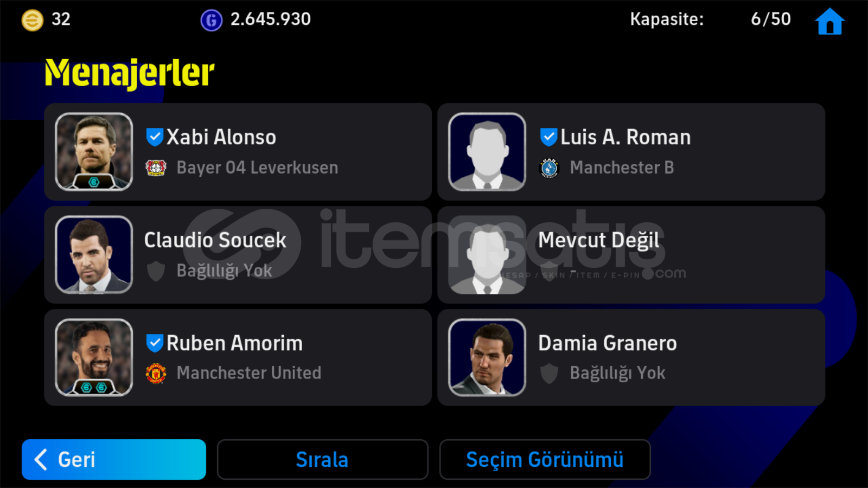Image resolution: width=868 pixels, height=488 pixels.
Task: Select Ruben Amorim's portrait thumbnail
Action: click(x=94, y=357)
